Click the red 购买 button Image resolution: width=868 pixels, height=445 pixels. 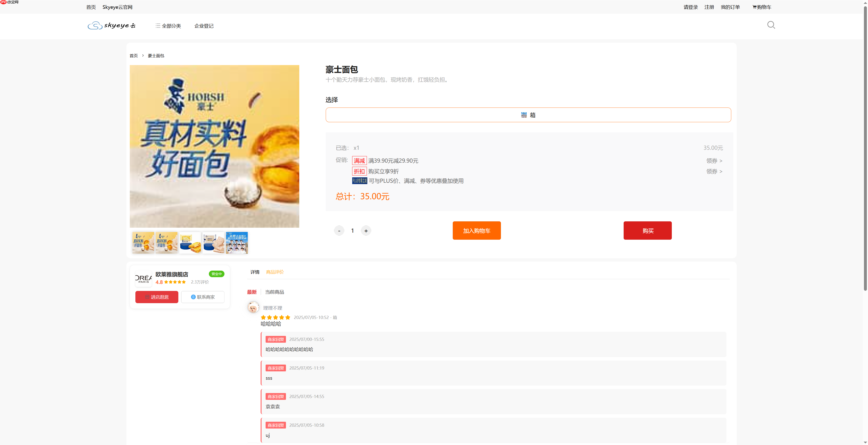point(647,230)
